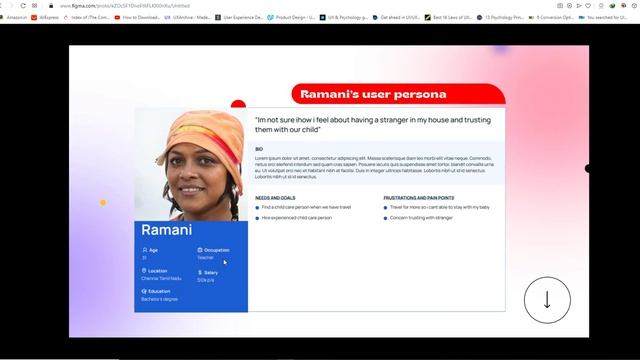Click the heart bookmark icon in the address bar
The height and width of the screenshot is (360, 640).
click(588, 6)
